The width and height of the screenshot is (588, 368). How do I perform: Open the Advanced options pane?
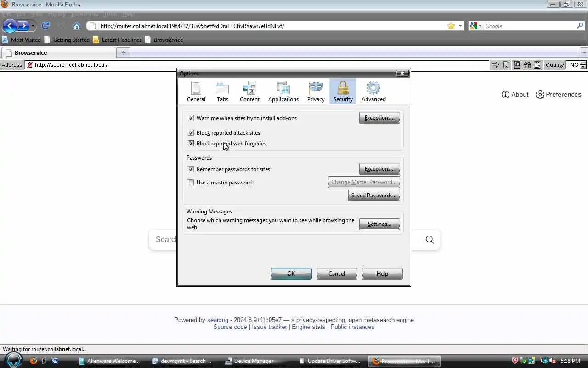[x=373, y=91]
